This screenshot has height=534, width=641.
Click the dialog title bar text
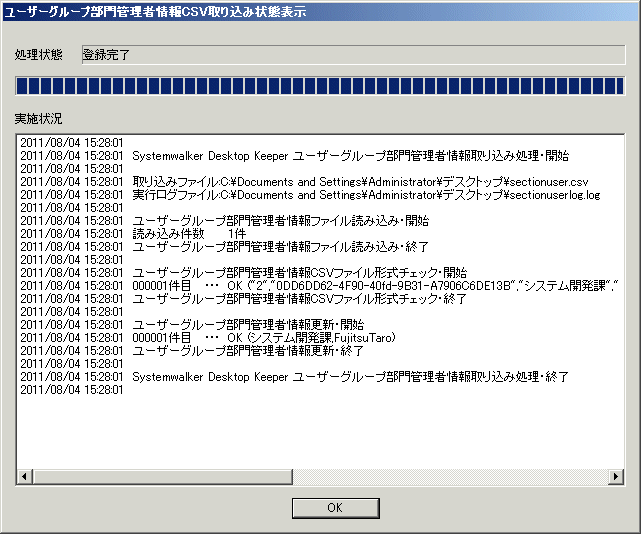[156, 12]
